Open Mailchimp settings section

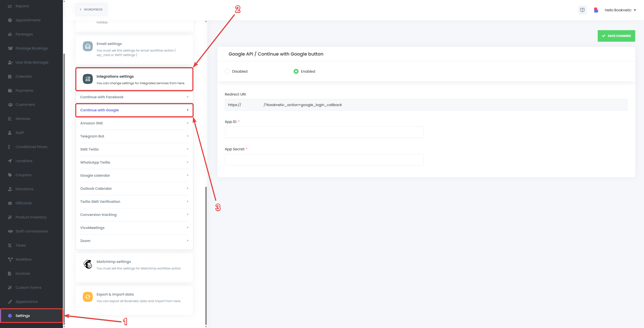(x=134, y=268)
